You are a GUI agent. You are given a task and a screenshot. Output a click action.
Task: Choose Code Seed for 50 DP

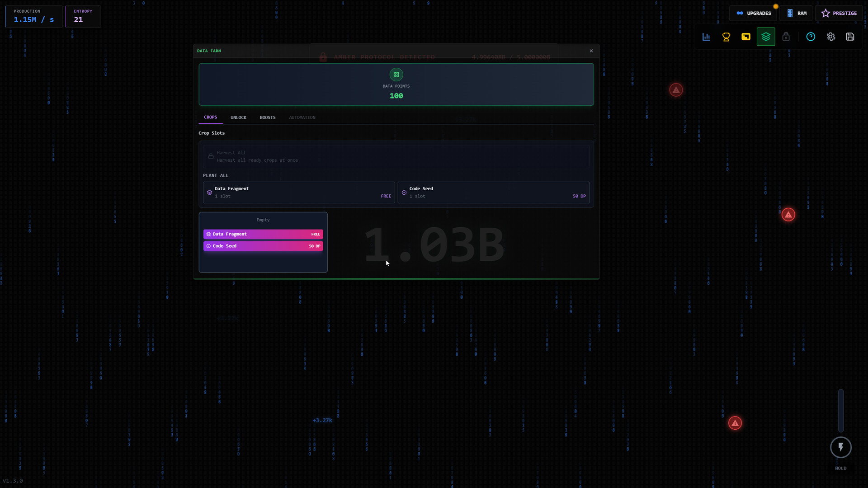pyautogui.click(x=263, y=246)
